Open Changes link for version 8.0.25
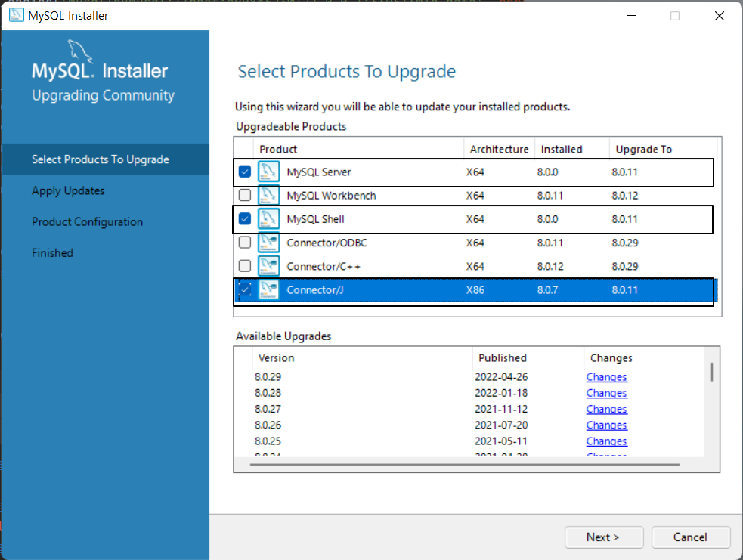743x560 pixels. coord(606,441)
